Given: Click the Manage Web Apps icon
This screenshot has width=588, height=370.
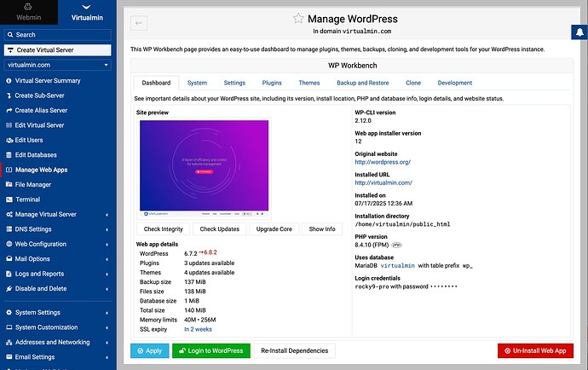Looking at the screenshot, I should [9, 170].
